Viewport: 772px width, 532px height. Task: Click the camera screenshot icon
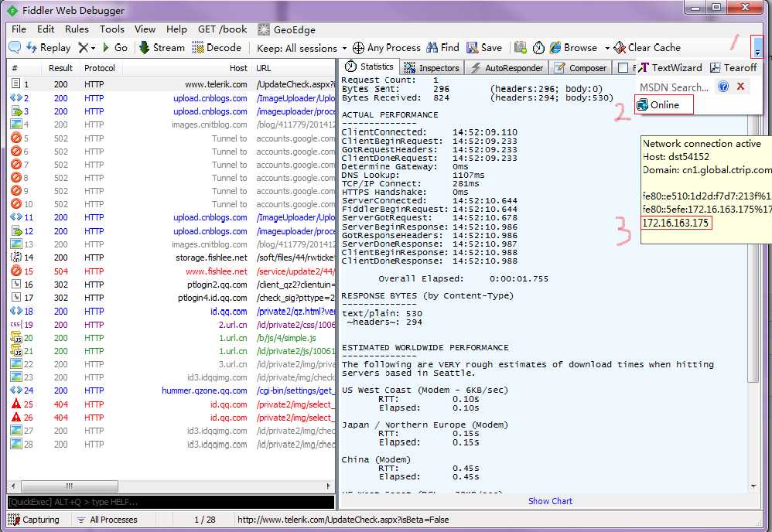521,47
